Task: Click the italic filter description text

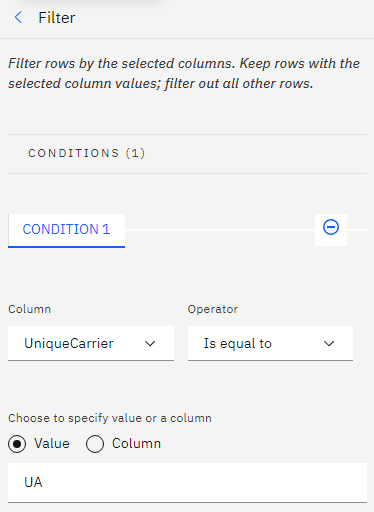Action: pyautogui.click(x=184, y=73)
